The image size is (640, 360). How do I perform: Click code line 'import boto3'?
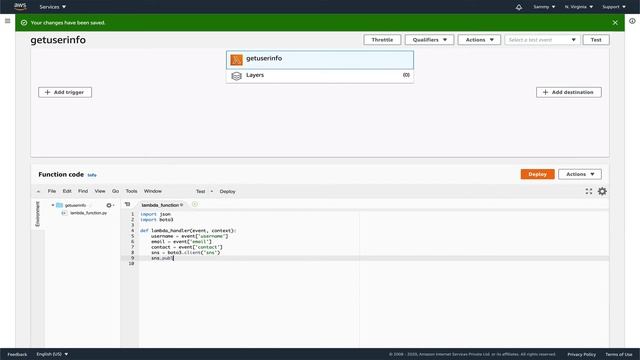pos(157,220)
